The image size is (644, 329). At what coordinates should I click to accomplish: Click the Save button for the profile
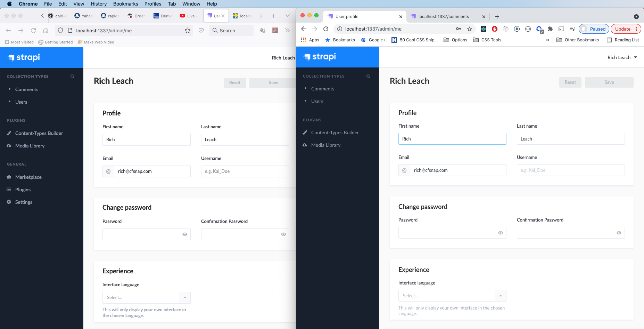(609, 82)
